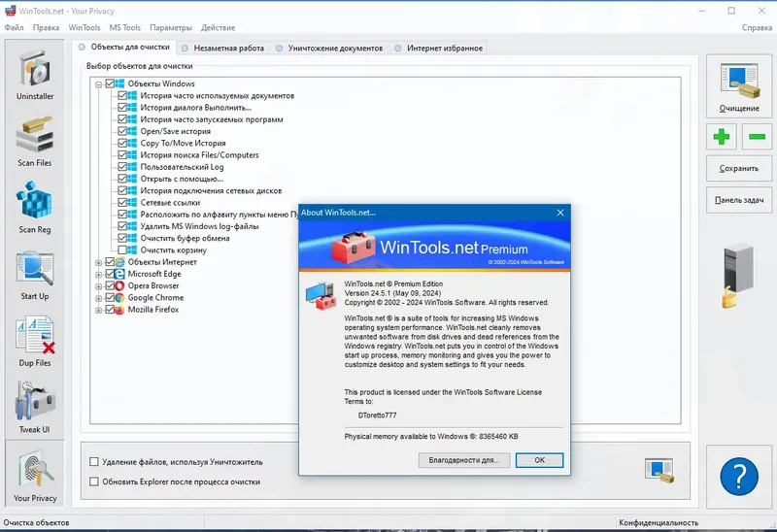Click the blue question mark help icon

[739, 477]
